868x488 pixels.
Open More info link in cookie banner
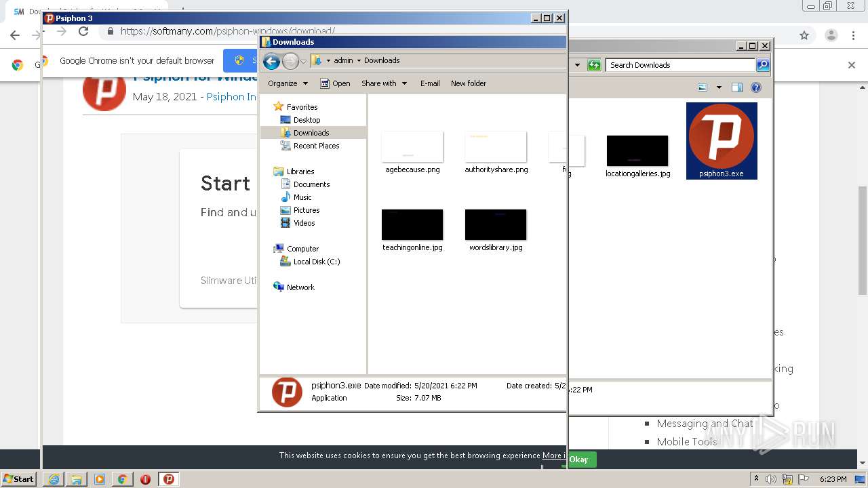pyautogui.click(x=553, y=455)
